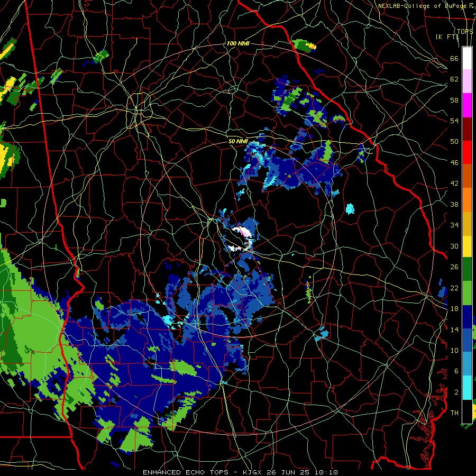Click the "58" legend value
The image size is (476, 476).
(454, 100)
